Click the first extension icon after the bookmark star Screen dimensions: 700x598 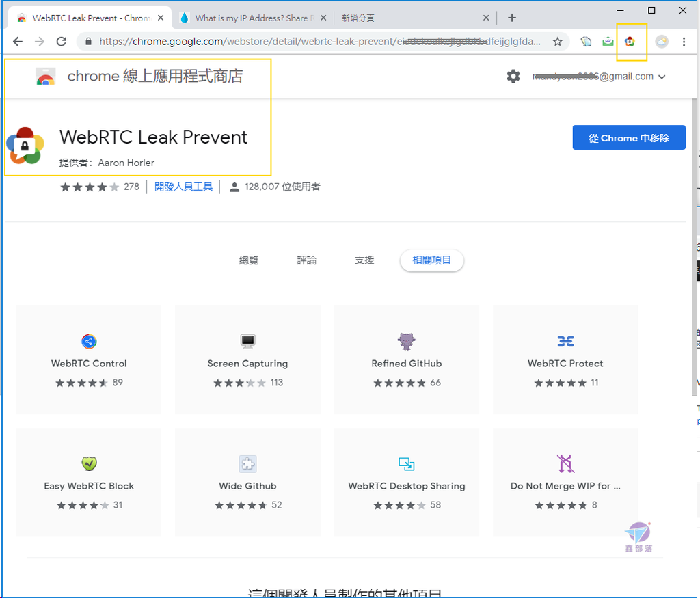pyautogui.click(x=586, y=42)
